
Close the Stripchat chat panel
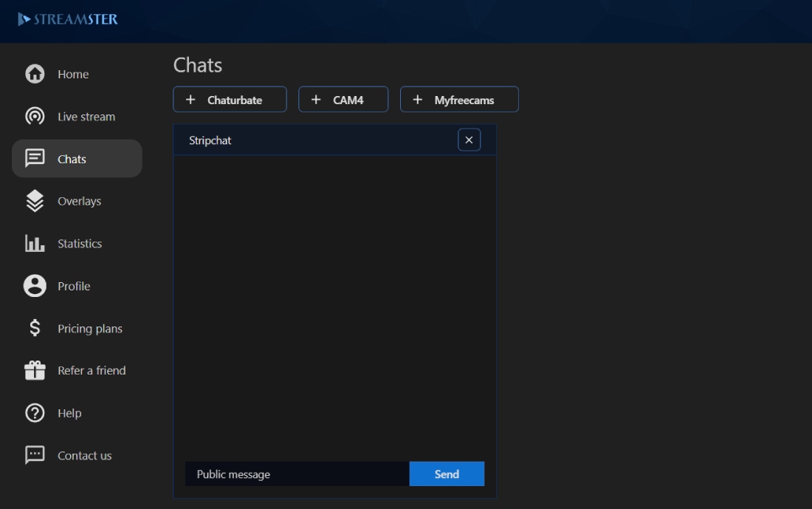tap(469, 140)
